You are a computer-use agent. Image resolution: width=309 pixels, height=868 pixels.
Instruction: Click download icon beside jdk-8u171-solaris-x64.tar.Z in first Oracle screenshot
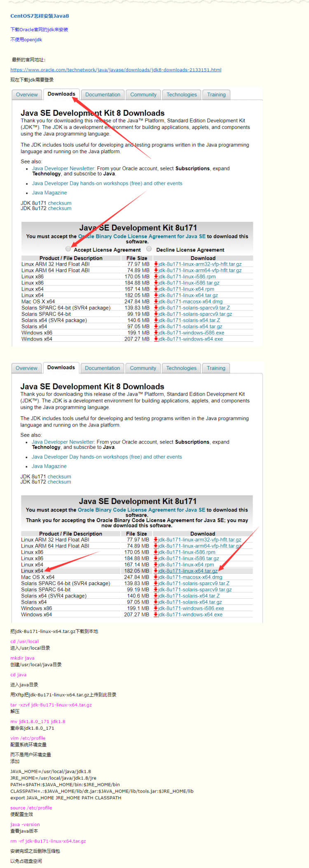point(156,320)
